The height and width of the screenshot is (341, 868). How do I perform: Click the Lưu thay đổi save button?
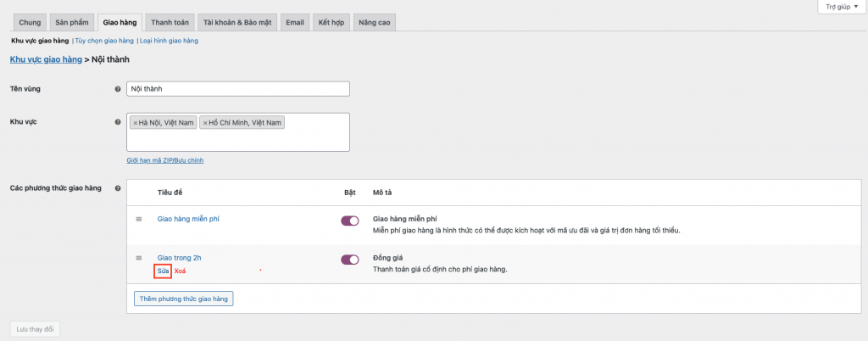tap(35, 329)
